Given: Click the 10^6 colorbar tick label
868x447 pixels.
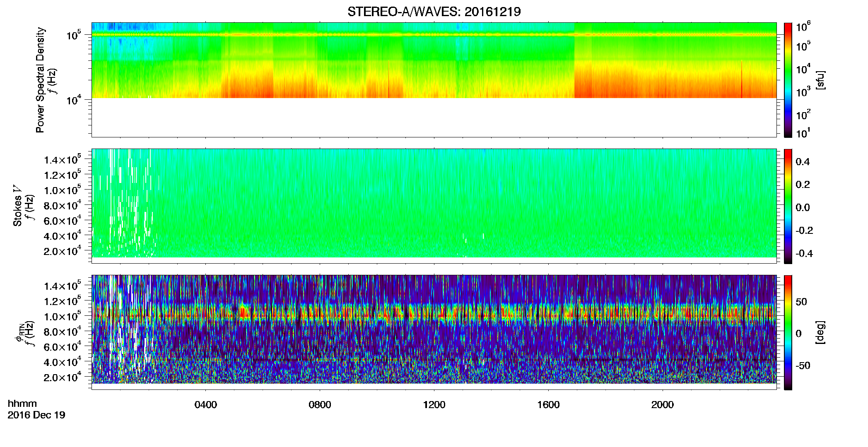Looking at the screenshot, I should tap(803, 27).
